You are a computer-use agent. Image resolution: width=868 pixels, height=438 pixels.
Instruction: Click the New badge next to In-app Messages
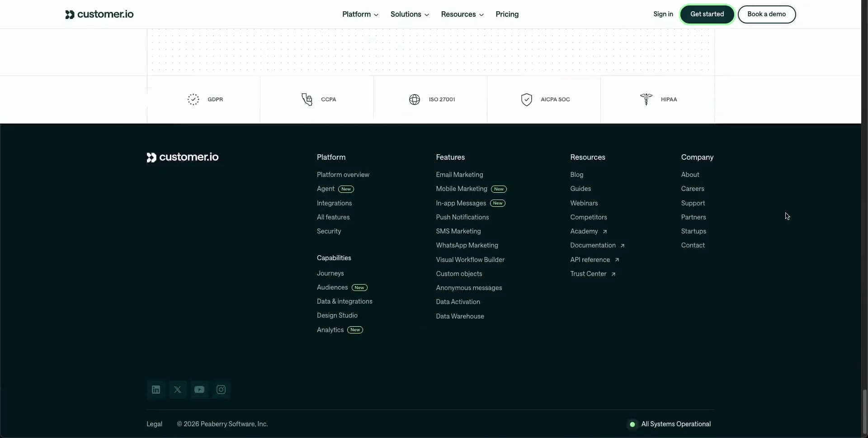[498, 203]
